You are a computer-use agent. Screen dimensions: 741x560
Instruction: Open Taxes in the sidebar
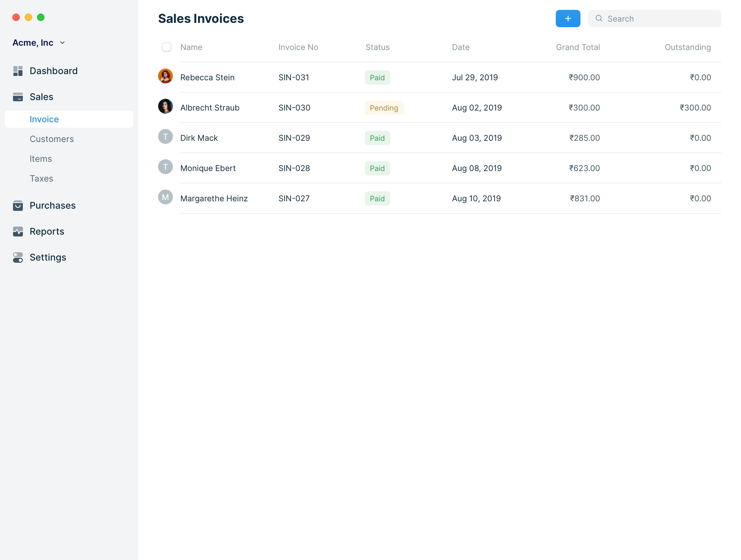(x=41, y=178)
